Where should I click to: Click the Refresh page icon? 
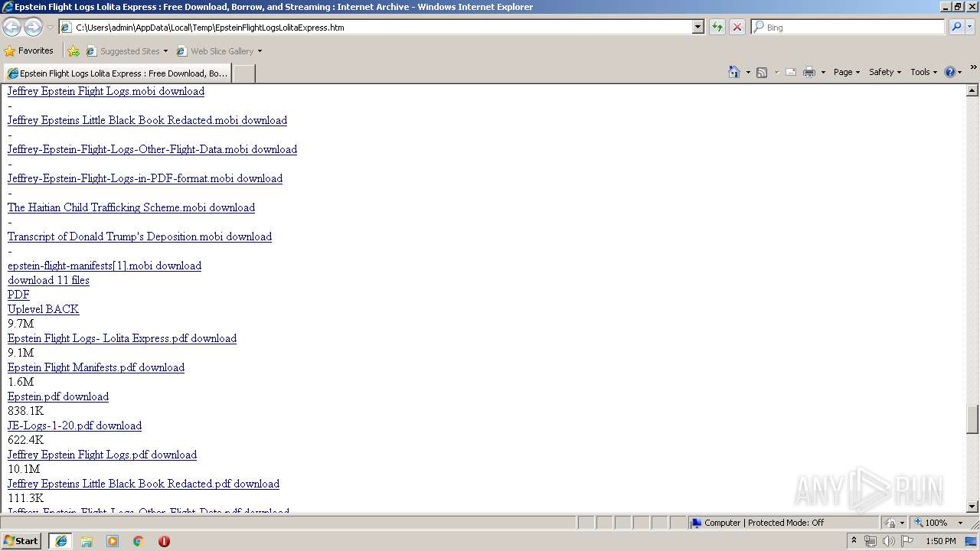[717, 27]
